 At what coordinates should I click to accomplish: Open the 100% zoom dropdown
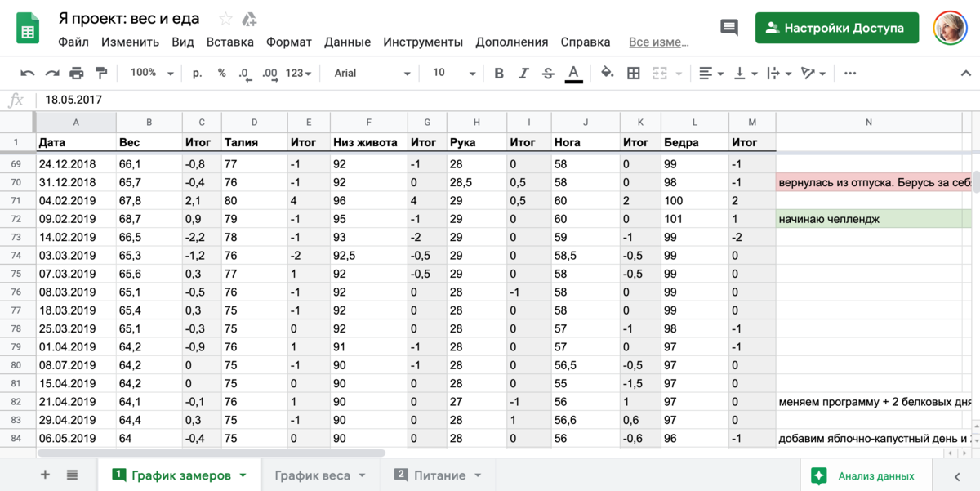(x=153, y=73)
